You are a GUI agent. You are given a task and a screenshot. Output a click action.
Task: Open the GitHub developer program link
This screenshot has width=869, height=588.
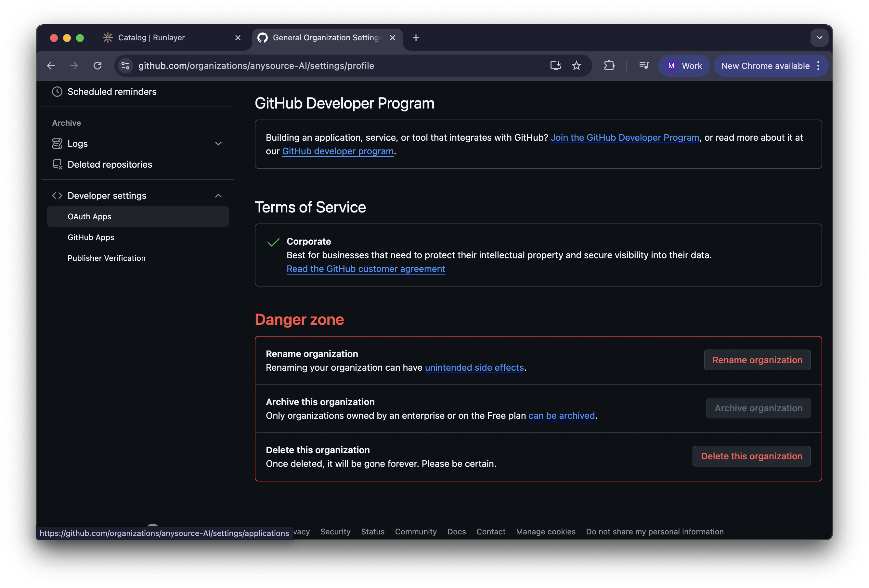[x=338, y=151]
